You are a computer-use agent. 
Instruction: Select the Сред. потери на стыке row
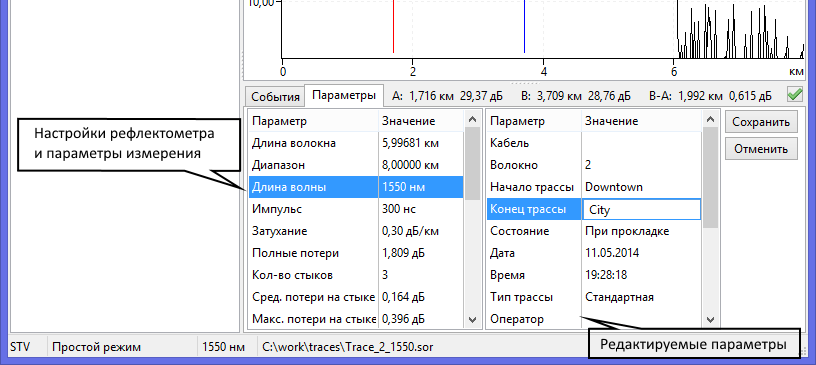coord(356,297)
